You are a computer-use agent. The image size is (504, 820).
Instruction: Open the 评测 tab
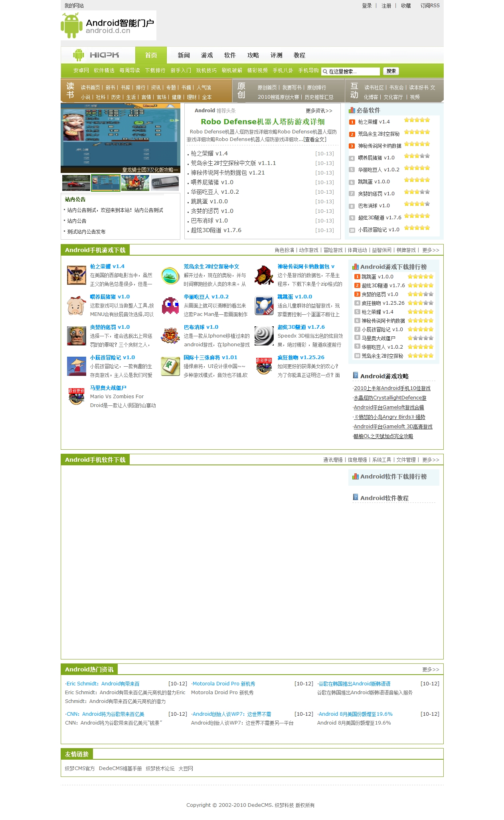(x=276, y=55)
